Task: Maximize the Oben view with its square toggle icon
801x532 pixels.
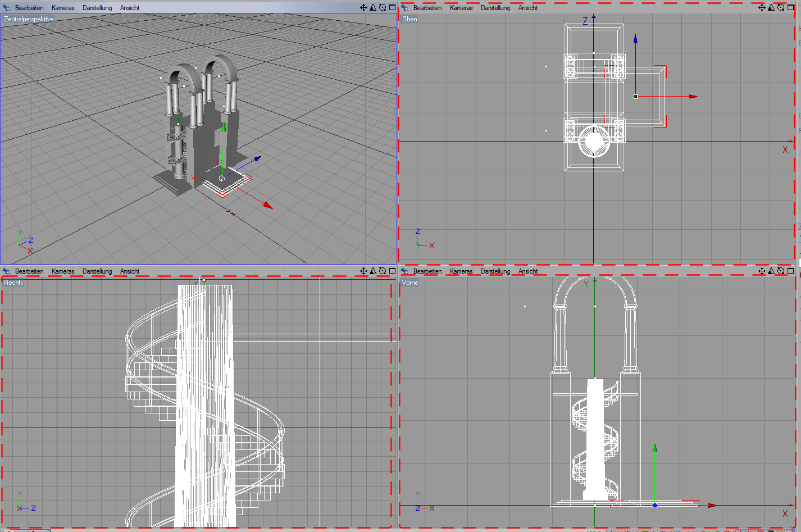Action: (790, 7)
